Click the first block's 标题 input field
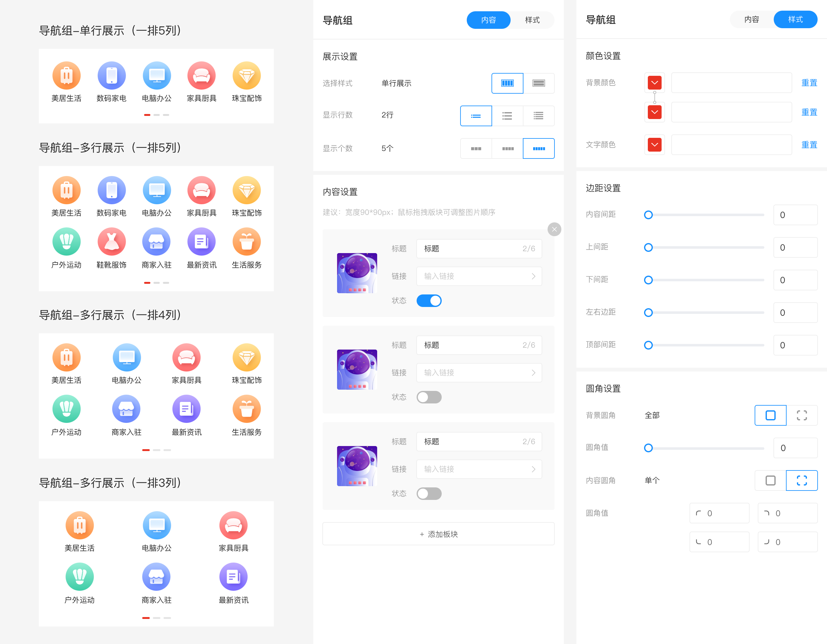The height and width of the screenshot is (644, 827). pyautogui.click(x=479, y=248)
